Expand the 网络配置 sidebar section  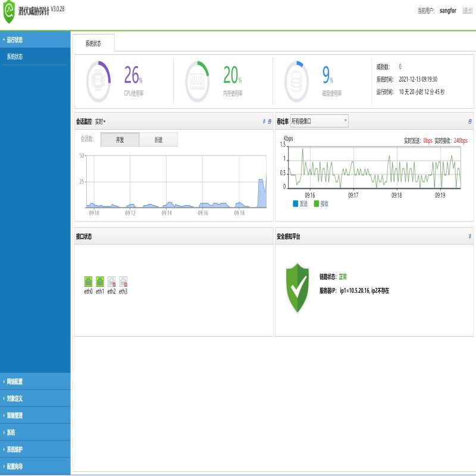[x=15, y=381]
